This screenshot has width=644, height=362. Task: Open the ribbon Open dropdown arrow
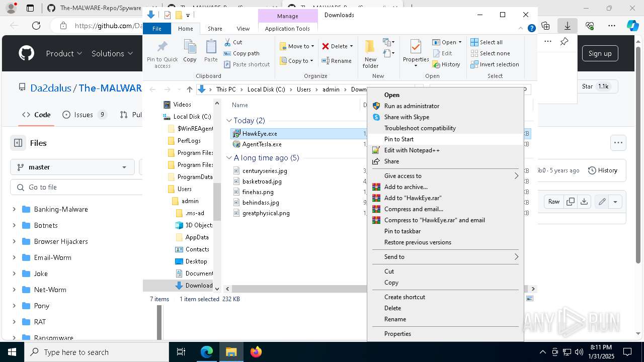[460, 42]
